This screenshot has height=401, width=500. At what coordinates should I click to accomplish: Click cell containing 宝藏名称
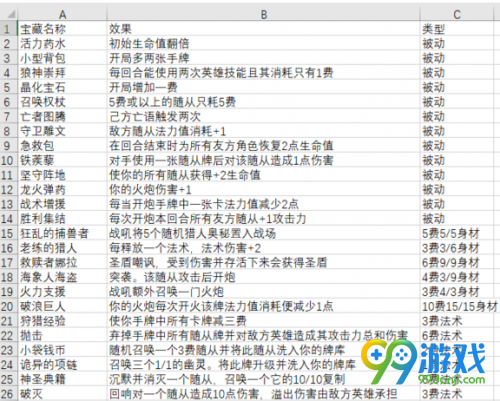[x=62, y=29]
